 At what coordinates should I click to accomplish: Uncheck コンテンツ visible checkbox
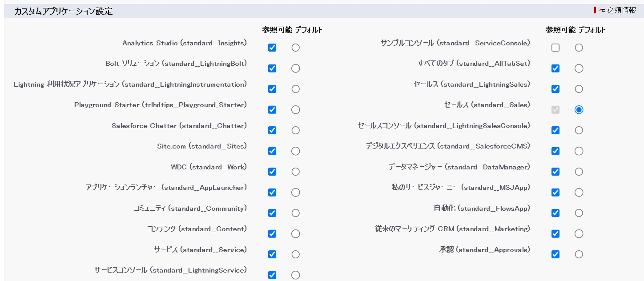(272, 234)
